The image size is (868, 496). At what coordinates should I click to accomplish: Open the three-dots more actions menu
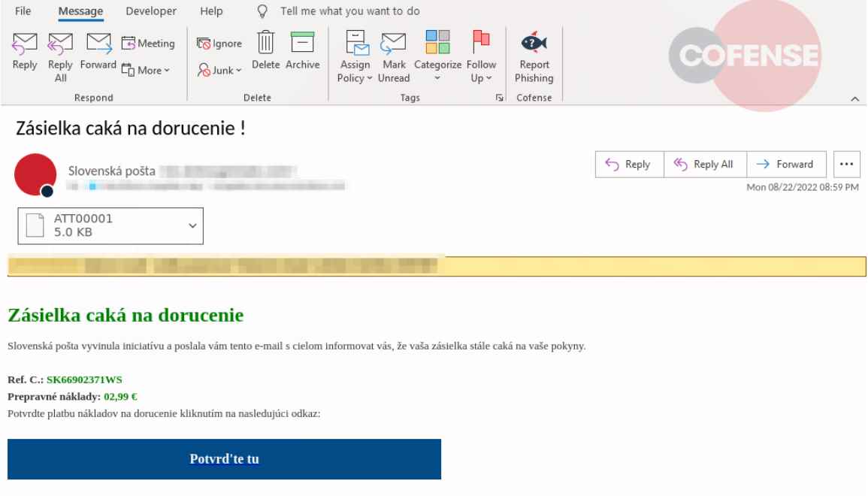(x=846, y=165)
